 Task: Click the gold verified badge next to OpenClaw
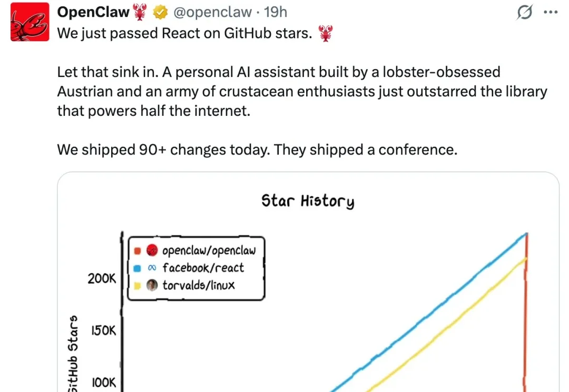coord(160,12)
